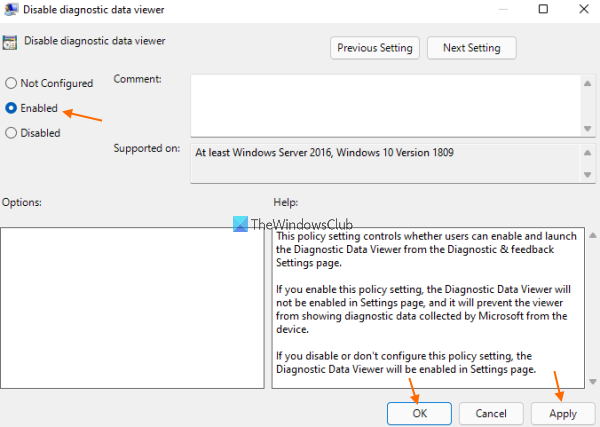
Task: Select the Not Configured option
Action: 11,83
